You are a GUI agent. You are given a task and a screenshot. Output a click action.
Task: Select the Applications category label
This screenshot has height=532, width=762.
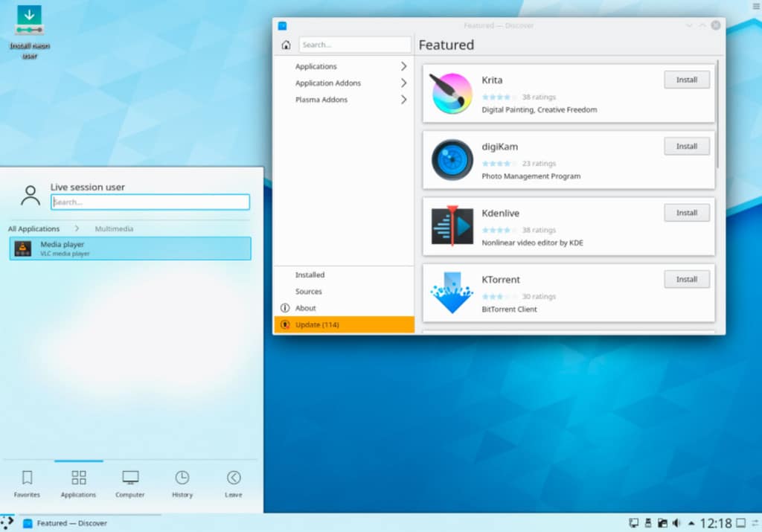click(x=316, y=66)
